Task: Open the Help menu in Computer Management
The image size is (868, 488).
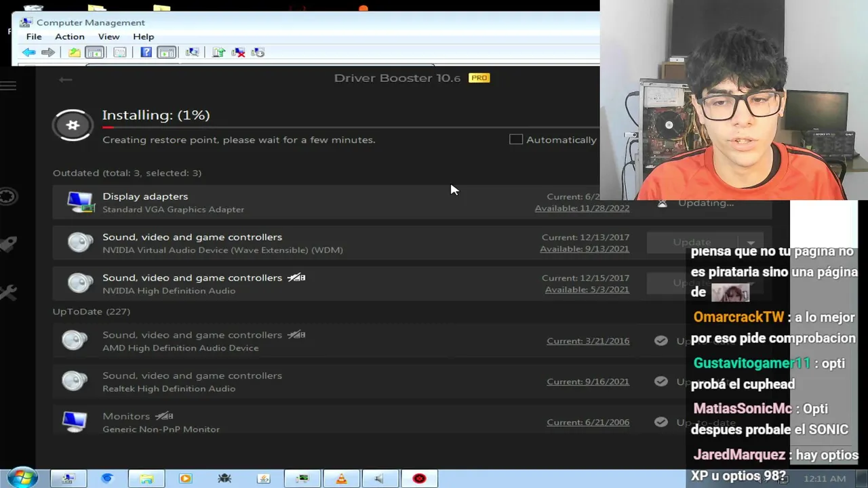Action: point(144,37)
